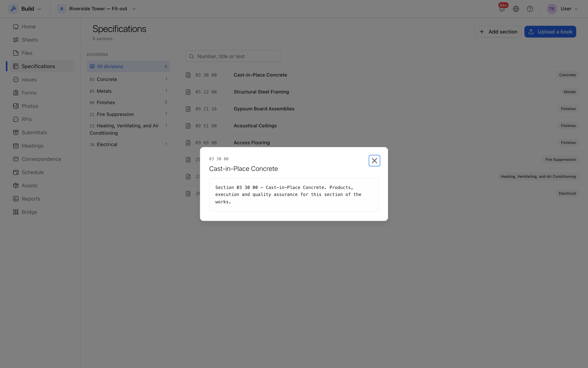The image size is (588, 368).
Task: Click the document icon for Acoustical Ceilings
Action: click(x=188, y=126)
